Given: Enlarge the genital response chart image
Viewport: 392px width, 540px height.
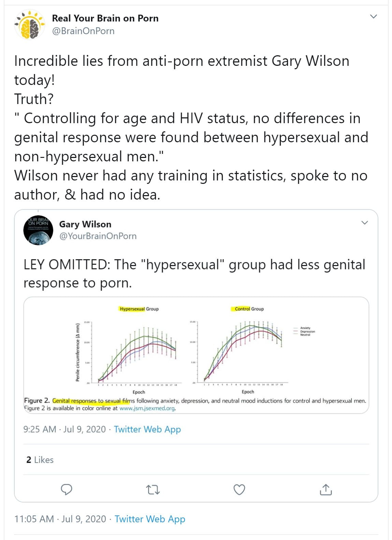Looking at the screenshot, I should pyautogui.click(x=196, y=355).
